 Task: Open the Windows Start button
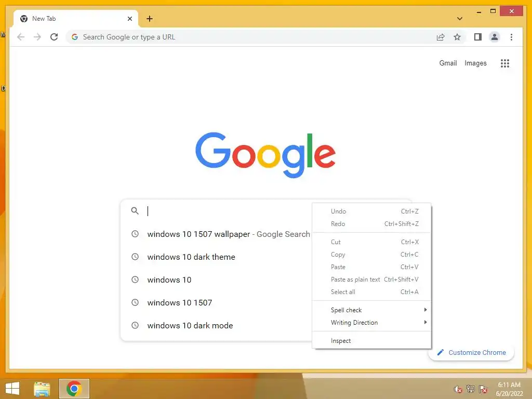12,389
